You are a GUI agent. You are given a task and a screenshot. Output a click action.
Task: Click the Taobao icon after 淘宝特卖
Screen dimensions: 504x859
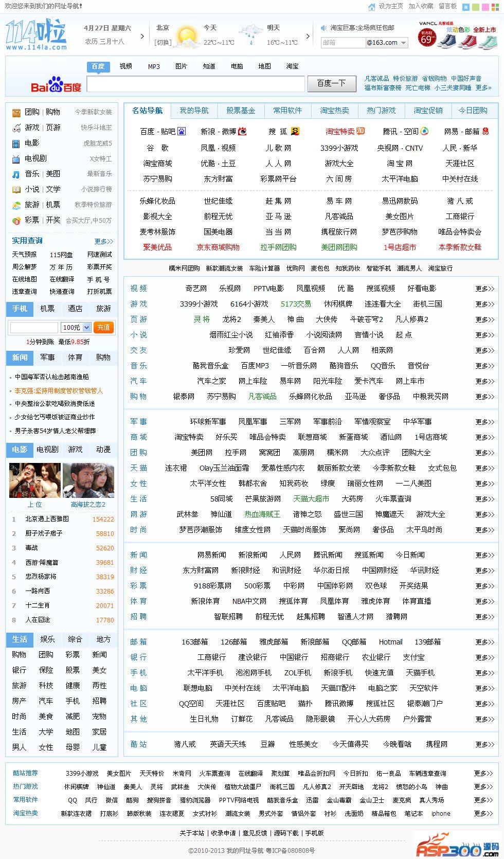tap(361, 131)
